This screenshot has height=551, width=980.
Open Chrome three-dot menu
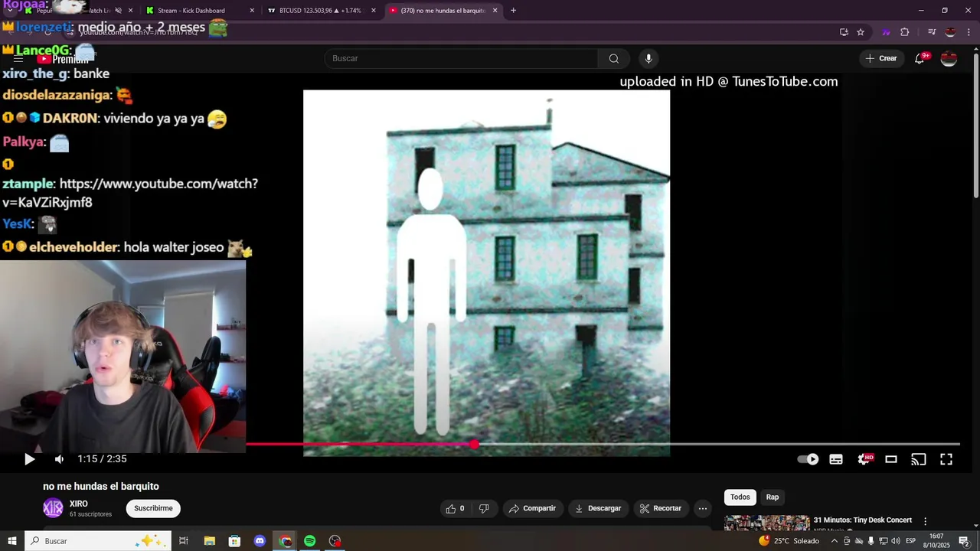tap(969, 32)
